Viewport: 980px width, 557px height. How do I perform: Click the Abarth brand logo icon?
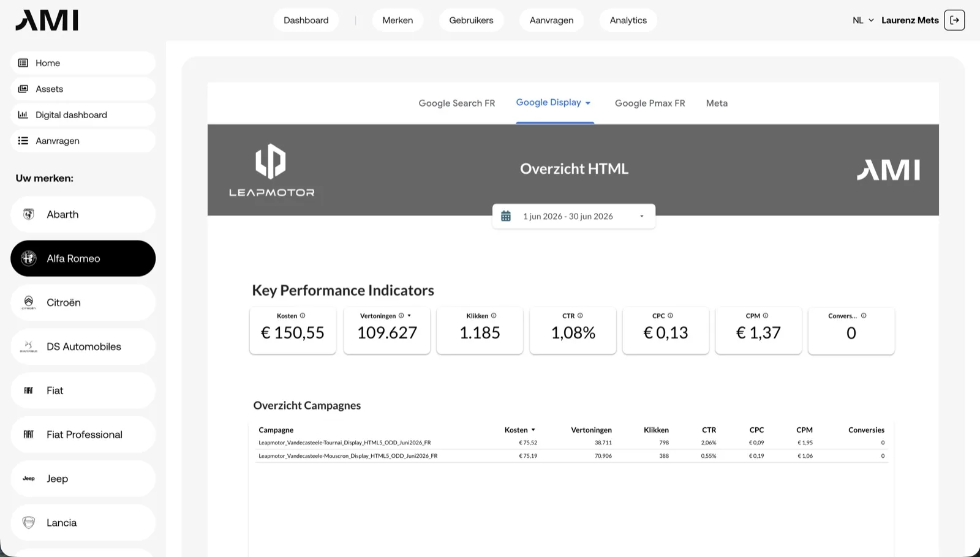tap(29, 214)
